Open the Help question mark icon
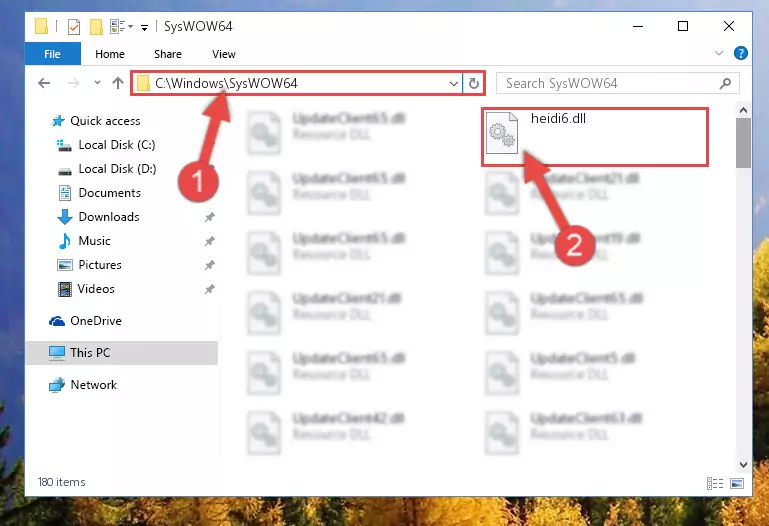The width and height of the screenshot is (769, 526). coord(741,53)
